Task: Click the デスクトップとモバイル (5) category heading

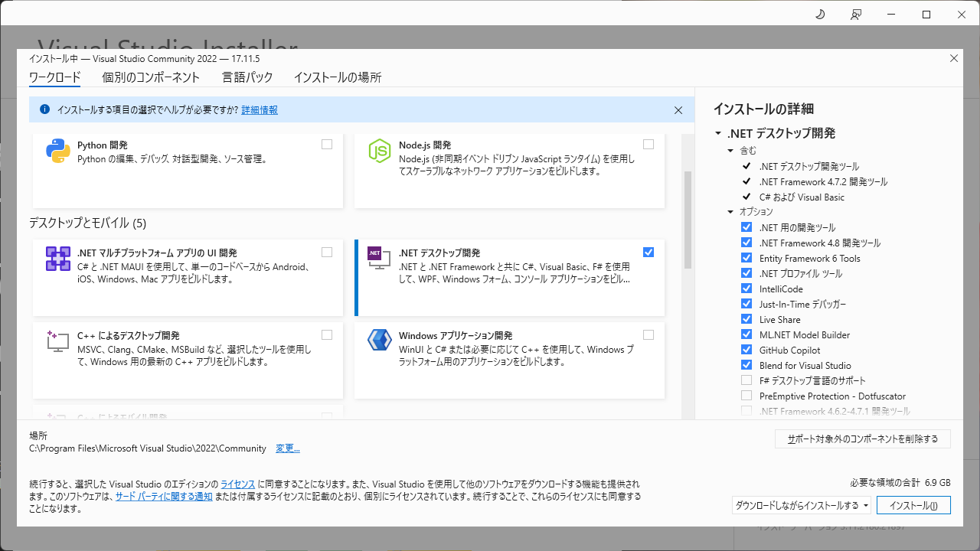Action: click(x=87, y=223)
